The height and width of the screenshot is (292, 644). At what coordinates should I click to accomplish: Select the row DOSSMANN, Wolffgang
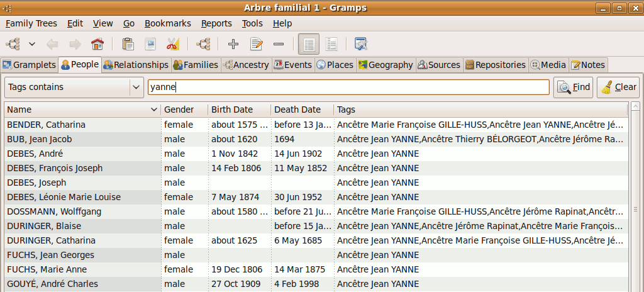point(316,212)
